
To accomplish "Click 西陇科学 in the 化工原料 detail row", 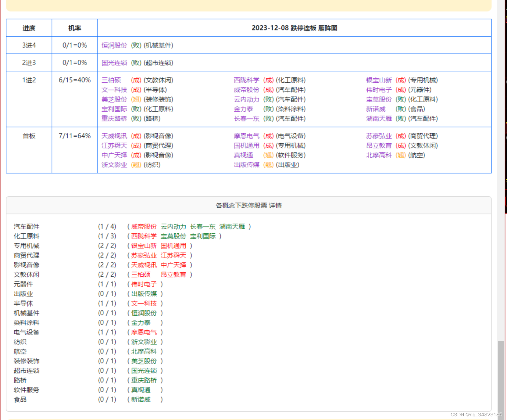I will [144, 236].
